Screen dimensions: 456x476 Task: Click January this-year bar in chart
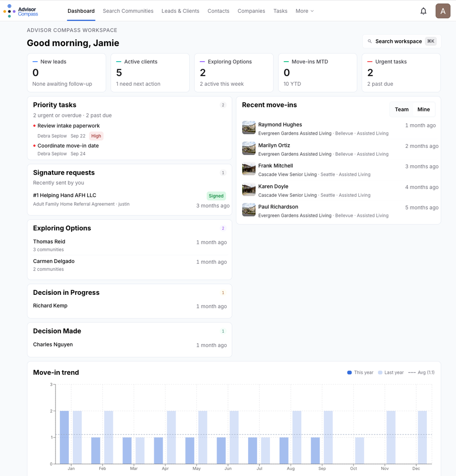(64, 437)
